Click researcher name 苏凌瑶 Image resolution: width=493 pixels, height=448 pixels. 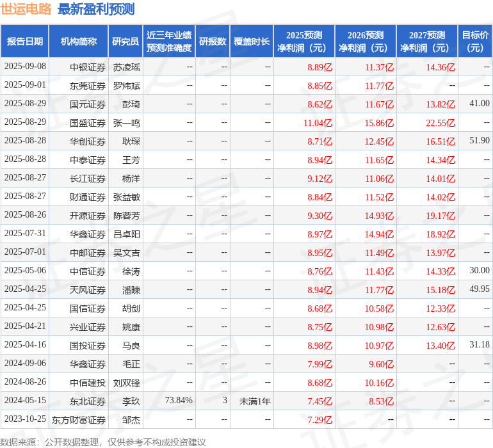[x=126, y=67]
